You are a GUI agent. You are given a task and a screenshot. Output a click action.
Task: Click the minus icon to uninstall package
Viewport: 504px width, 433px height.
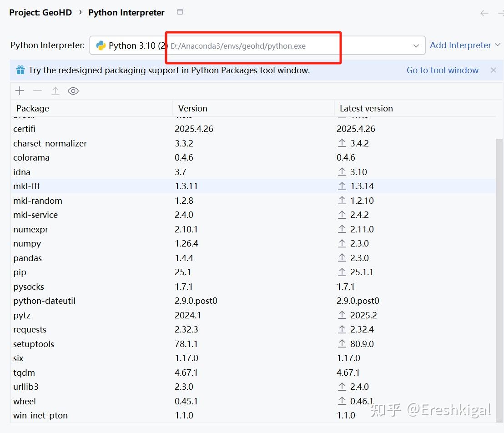(x=37, y=91)
